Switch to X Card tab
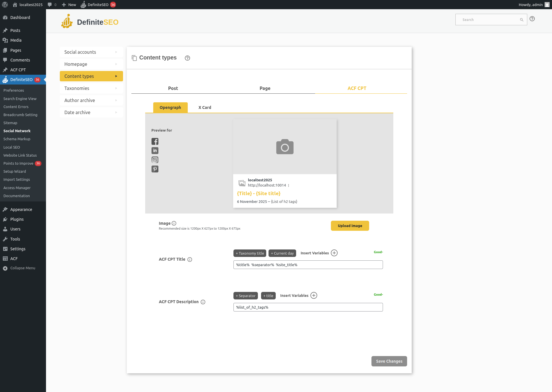The image size is (552, 392). click(x=205, y=107)
